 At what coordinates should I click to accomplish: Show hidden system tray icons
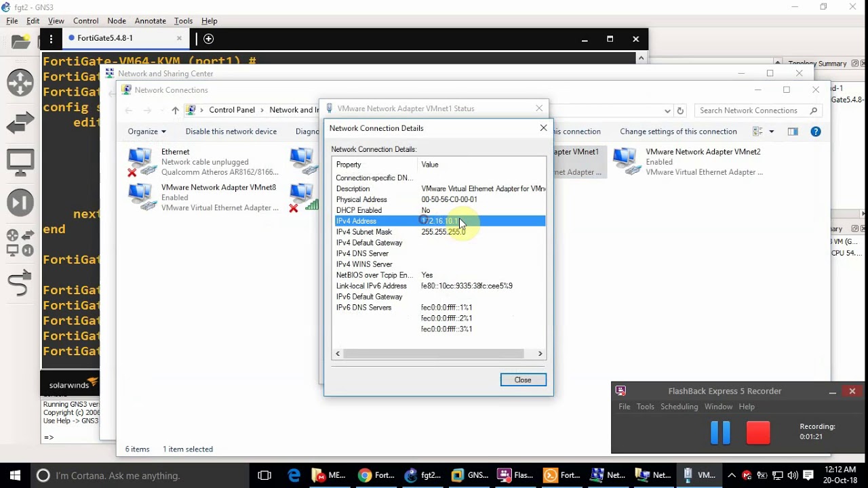(732, 475)
